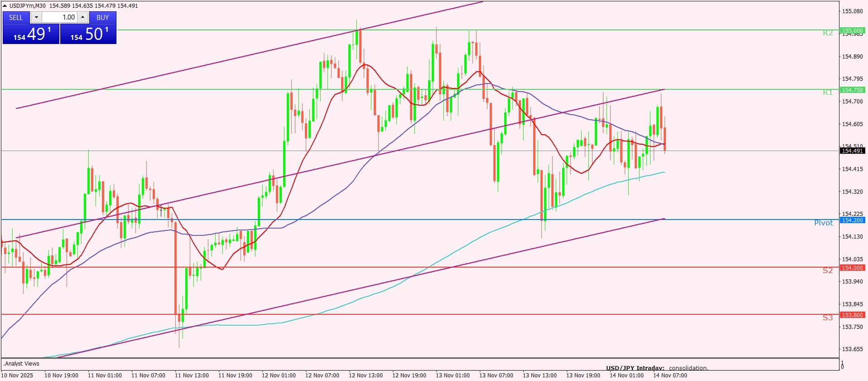868x381 pixels.
Task: Click the BUY button
Action: point(103,17)
